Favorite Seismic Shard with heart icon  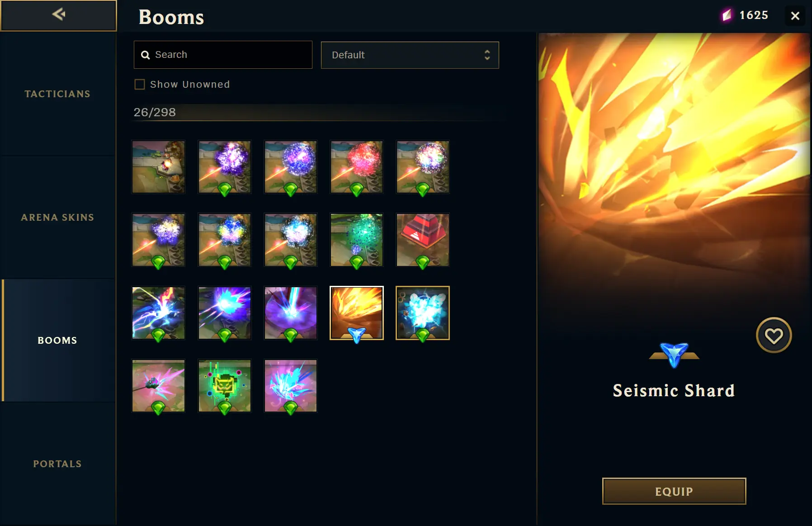(774, 336)
